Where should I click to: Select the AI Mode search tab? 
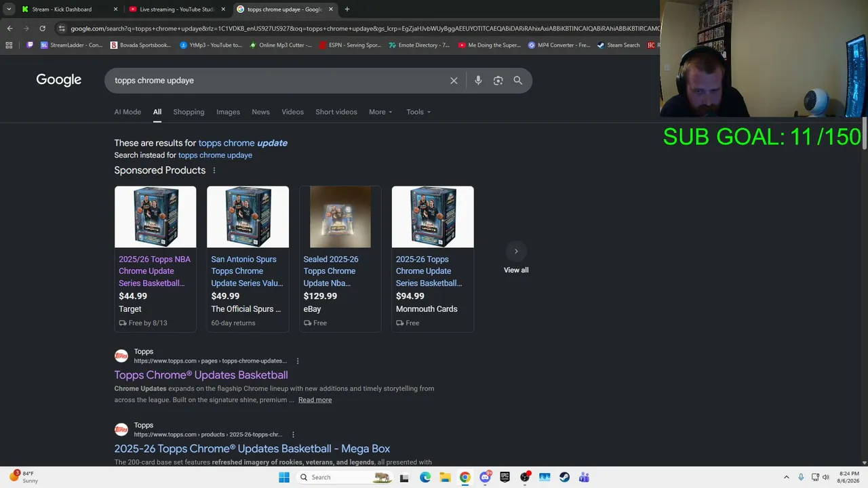pyautogui.click(x=127, y=112)
